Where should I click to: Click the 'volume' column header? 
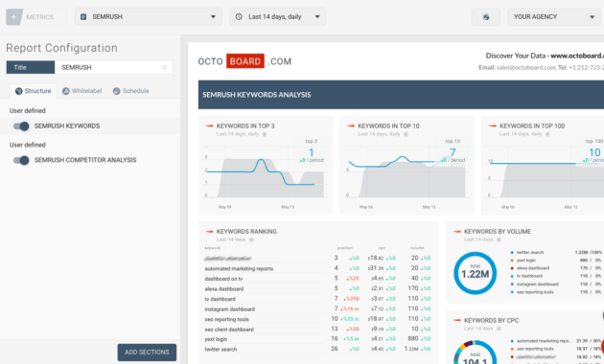click(417, 248)
